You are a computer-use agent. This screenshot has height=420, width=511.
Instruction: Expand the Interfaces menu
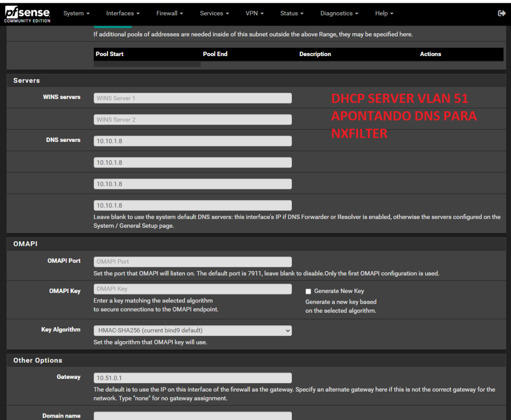pyautogui.click(x=123, y=14)
